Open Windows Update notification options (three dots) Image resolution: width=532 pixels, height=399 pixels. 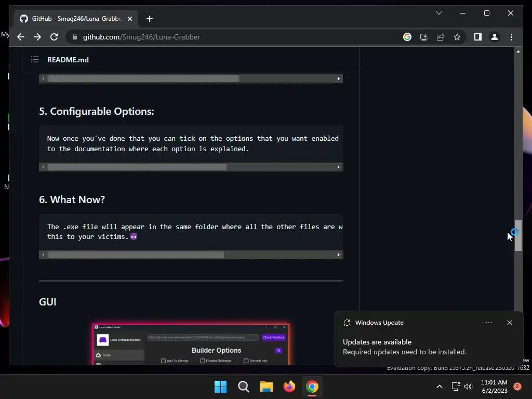pyautogui.click(x=488, y=323)
